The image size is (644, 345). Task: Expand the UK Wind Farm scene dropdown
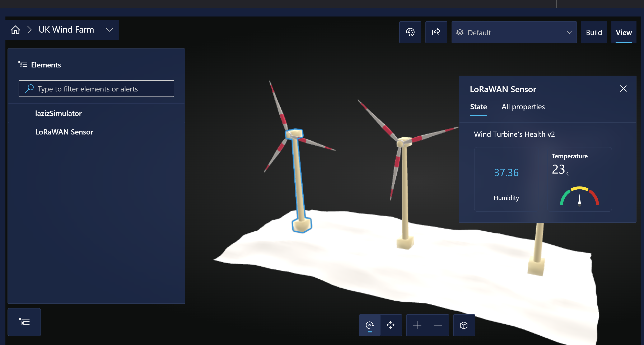[x=109, y=30]
